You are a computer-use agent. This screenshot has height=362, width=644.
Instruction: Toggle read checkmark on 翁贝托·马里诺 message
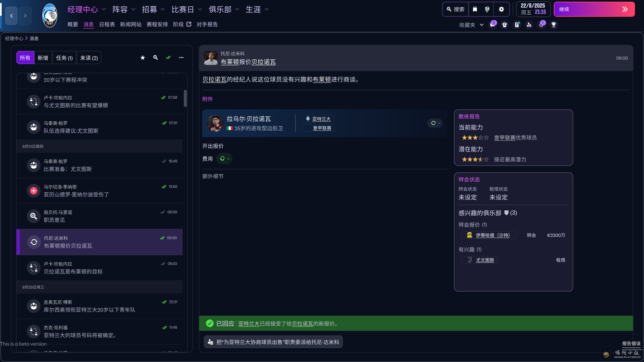(163, 212)
